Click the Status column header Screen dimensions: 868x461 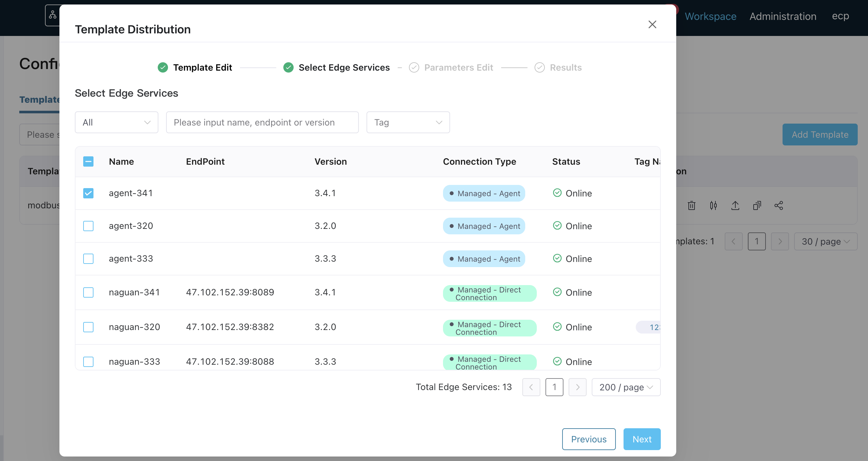point(566,161)
